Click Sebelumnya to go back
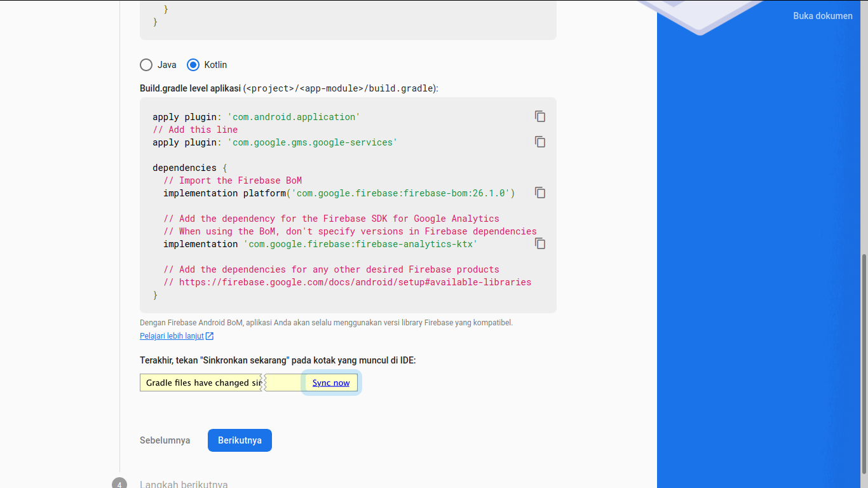 [165, 440]
